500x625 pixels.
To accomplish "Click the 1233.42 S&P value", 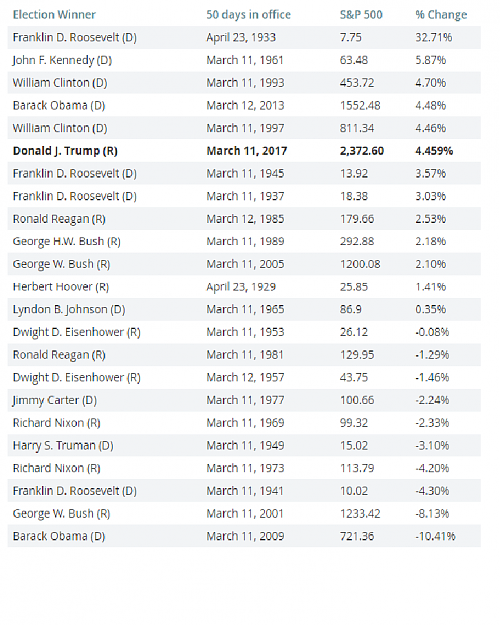I will [360, 513].
